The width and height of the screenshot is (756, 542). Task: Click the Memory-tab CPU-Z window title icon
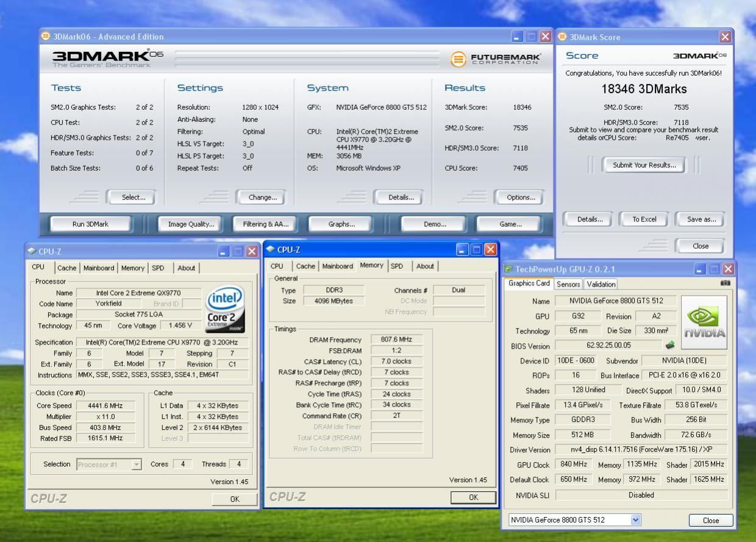coord(271,249)
